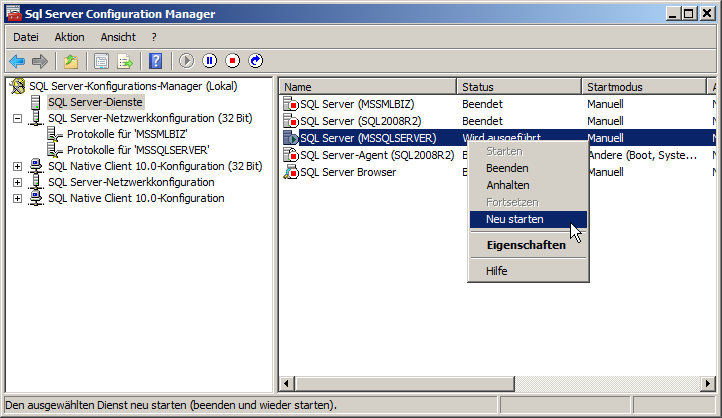Click the horizontal scrollbar left arrow
722x418 pixels.
pyautogui.click(x=286, y=383)
